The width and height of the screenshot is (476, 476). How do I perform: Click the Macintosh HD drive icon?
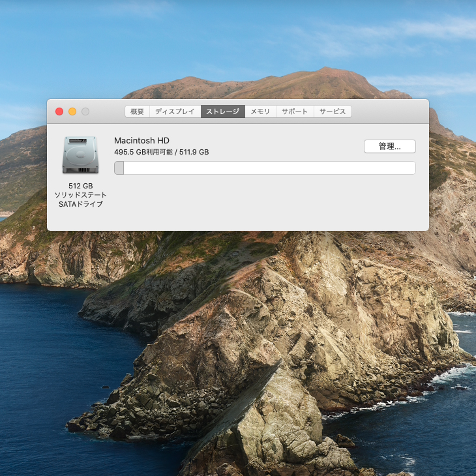click(80, 155)
